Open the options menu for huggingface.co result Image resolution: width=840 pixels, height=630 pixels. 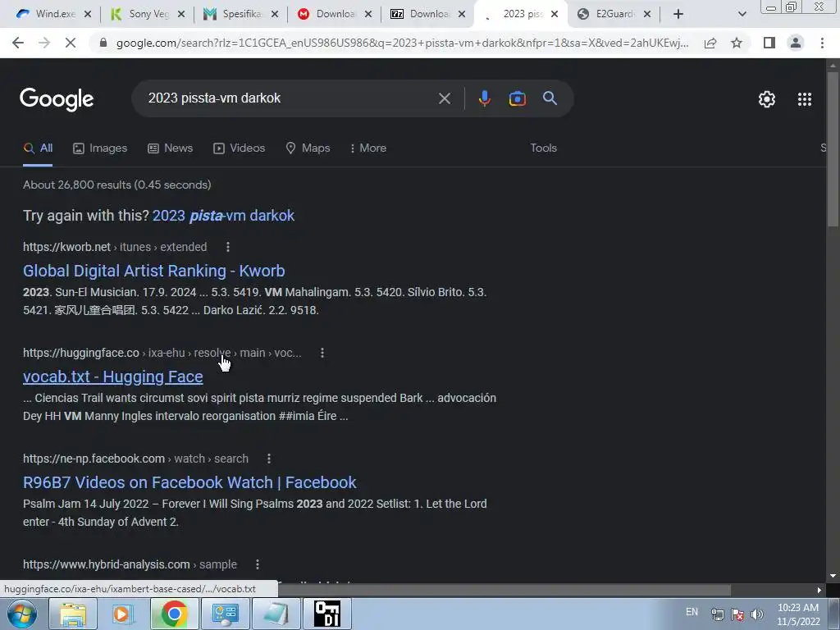322,353
